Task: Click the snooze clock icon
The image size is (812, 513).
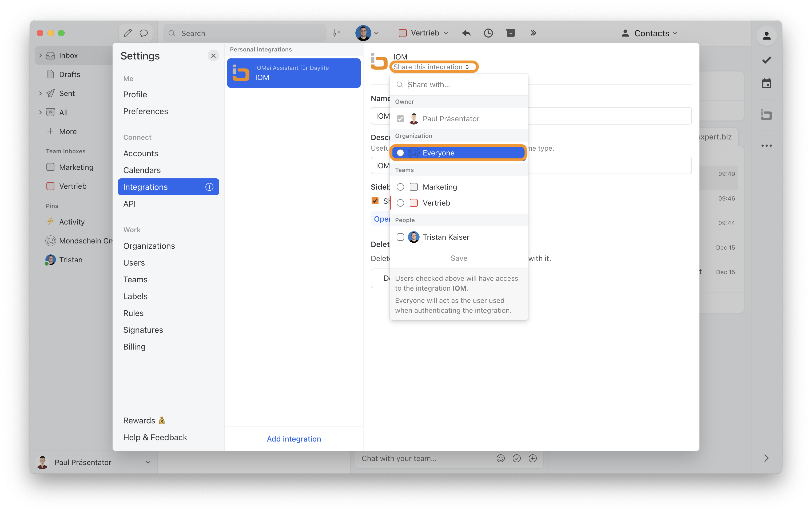Action: point(488,33)
